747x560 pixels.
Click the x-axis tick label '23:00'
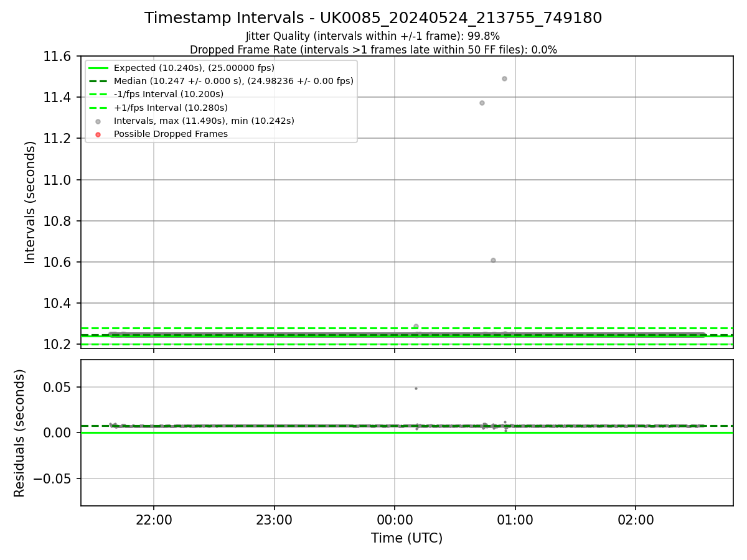coord(274,520)
